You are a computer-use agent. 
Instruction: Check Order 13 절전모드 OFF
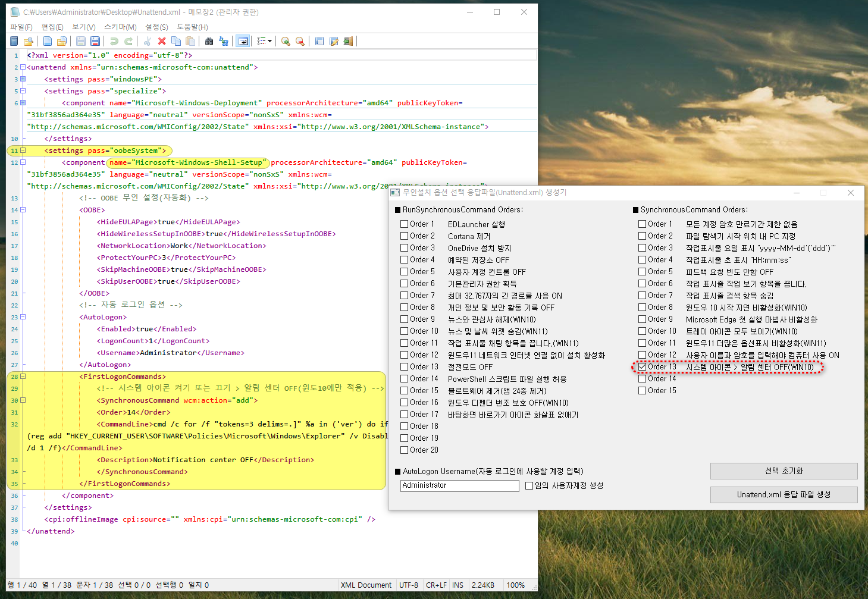tap(404, 367)
